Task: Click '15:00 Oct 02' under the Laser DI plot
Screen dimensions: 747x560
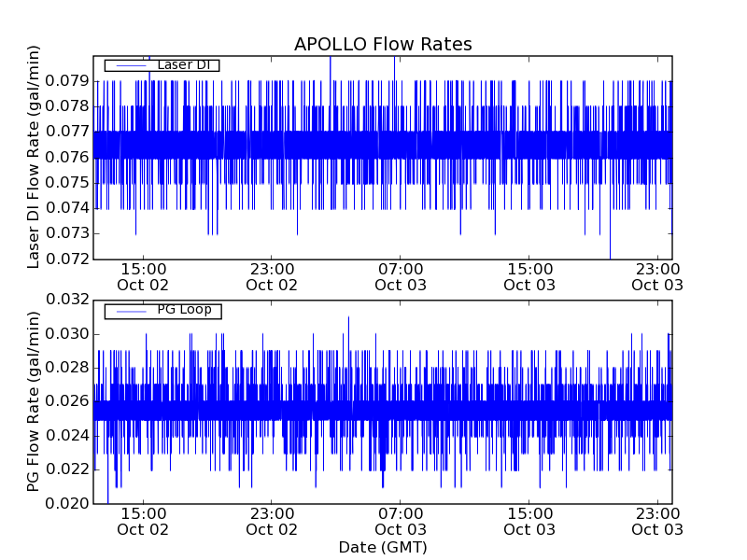Action: tap(143, 277)
